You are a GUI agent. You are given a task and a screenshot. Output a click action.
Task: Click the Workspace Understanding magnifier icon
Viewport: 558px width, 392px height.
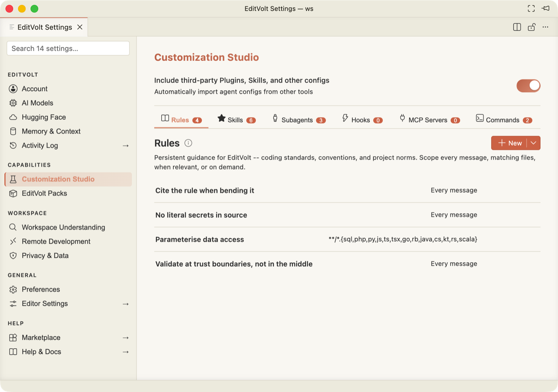(x=13, y=227)
